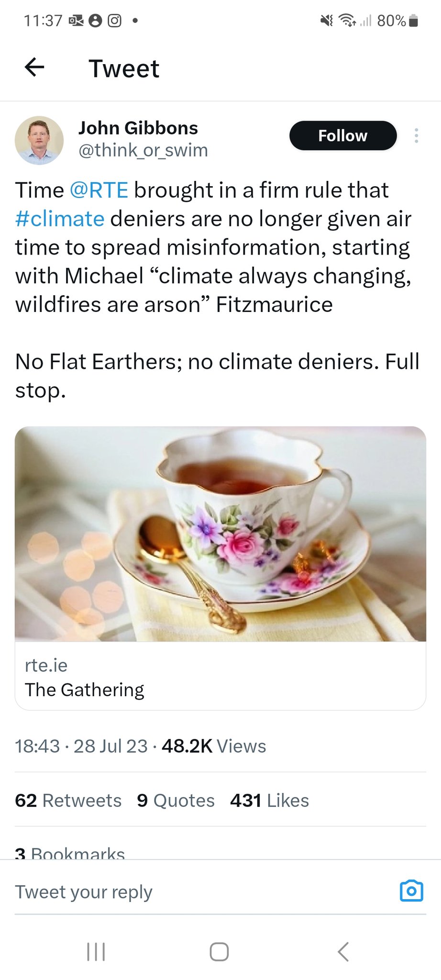This screenshot has height=980, width=441.
Task: Open the #climate hashtag
Action: (x=60, y=219)
